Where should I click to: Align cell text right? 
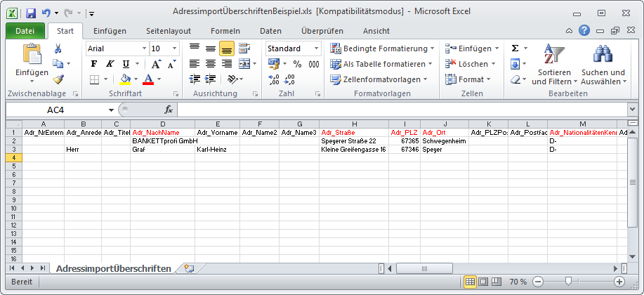227,64
